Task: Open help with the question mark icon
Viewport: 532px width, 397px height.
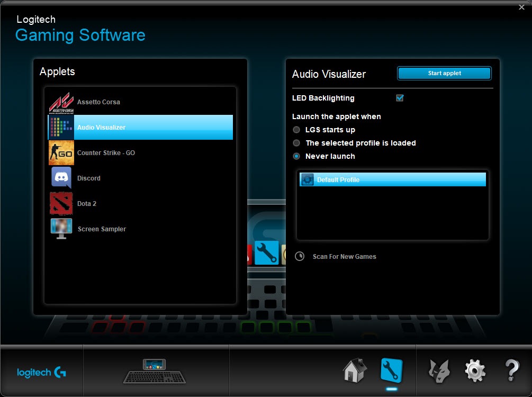Action: [x=512, y=371]
